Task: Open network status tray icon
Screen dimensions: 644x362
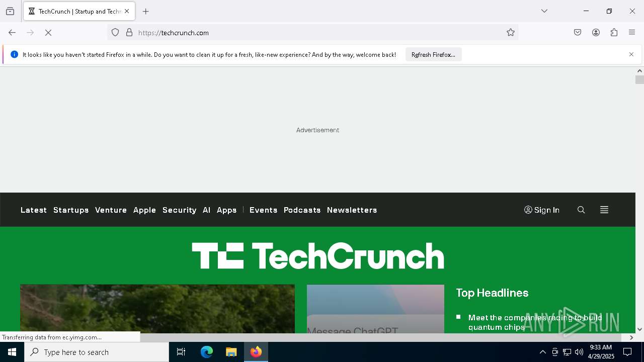Action: pos(567,352)
